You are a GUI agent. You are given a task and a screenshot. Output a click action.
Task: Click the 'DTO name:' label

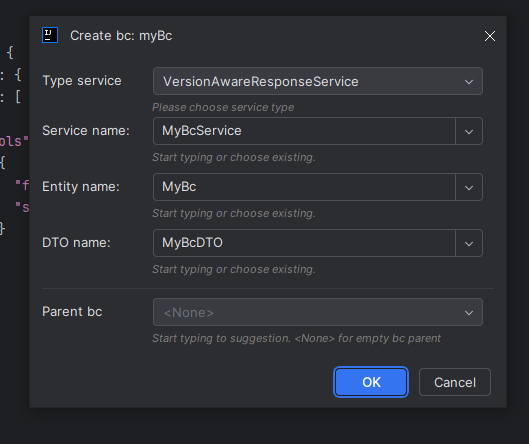(x=76, y=243)
